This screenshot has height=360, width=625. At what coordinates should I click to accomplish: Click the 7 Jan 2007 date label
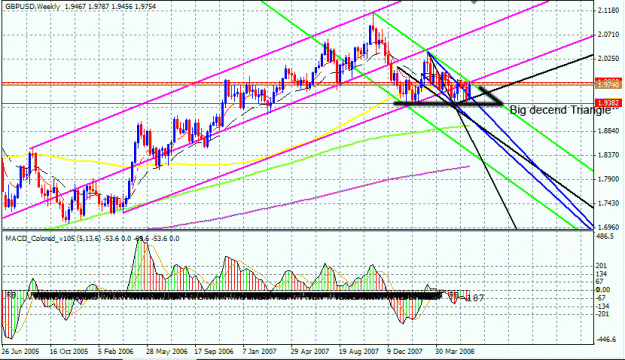(x=259, y=352)
